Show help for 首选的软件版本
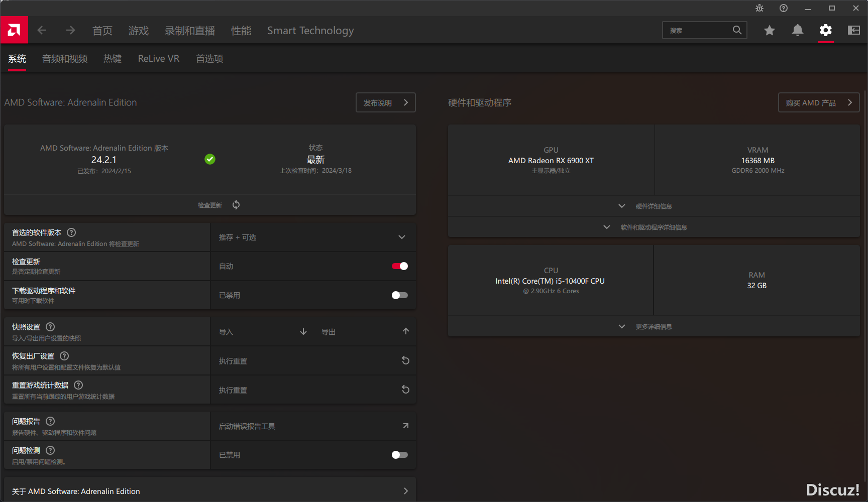 point(71,232)
